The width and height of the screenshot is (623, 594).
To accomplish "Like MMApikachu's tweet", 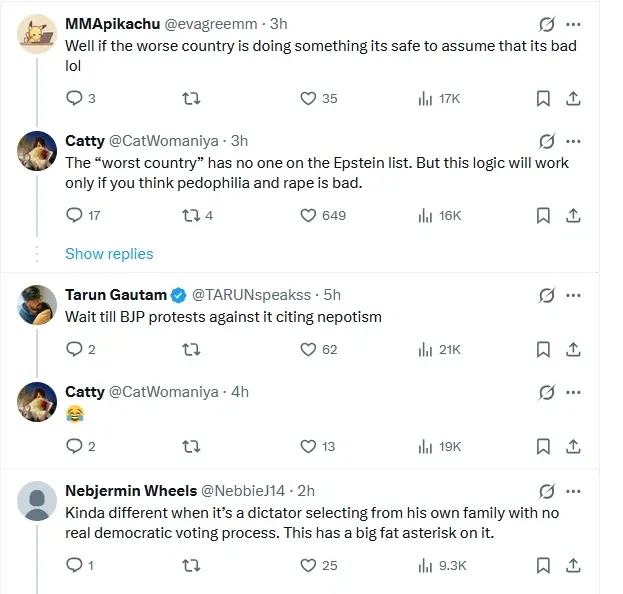I will (309, 98).
